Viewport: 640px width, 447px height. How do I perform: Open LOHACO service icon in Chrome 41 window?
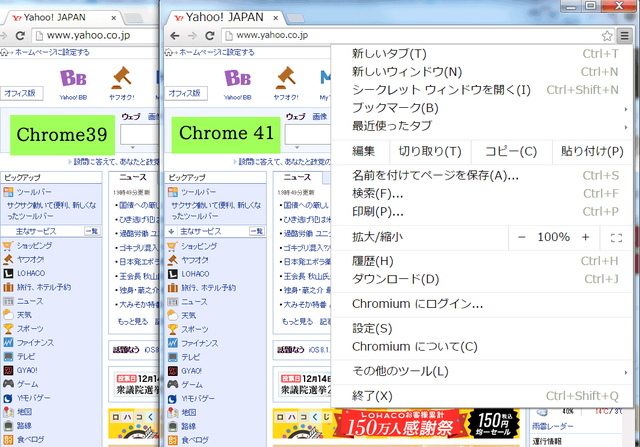(x=173, y=274)
